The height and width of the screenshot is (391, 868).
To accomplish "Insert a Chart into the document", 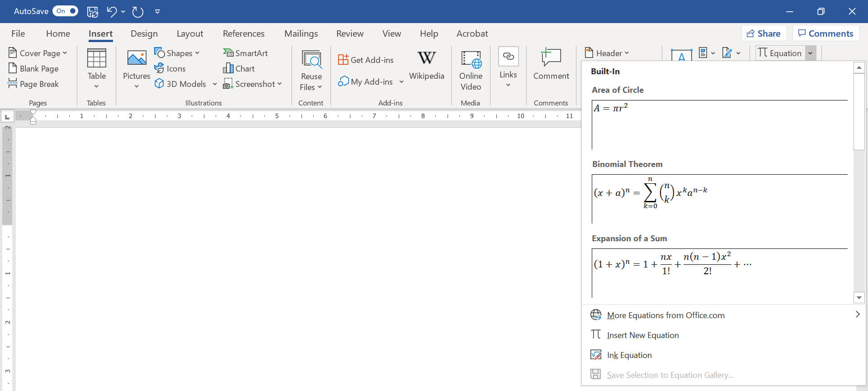I will [x=239, y=69].
